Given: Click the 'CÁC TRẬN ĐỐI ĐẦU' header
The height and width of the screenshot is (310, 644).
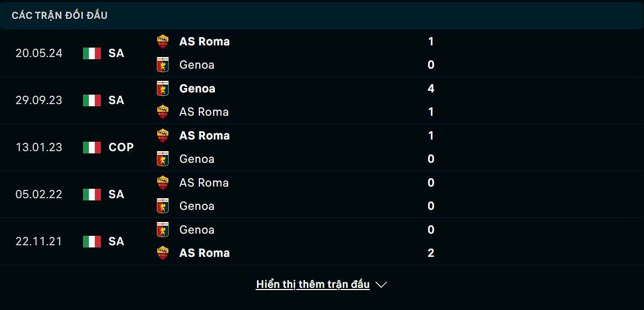Looking at the screenshot, I should (x=60, y=15).
